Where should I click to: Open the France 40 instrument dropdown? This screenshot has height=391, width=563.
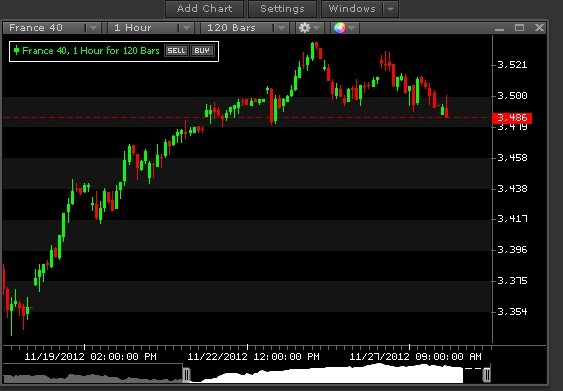tap(51, 28)
